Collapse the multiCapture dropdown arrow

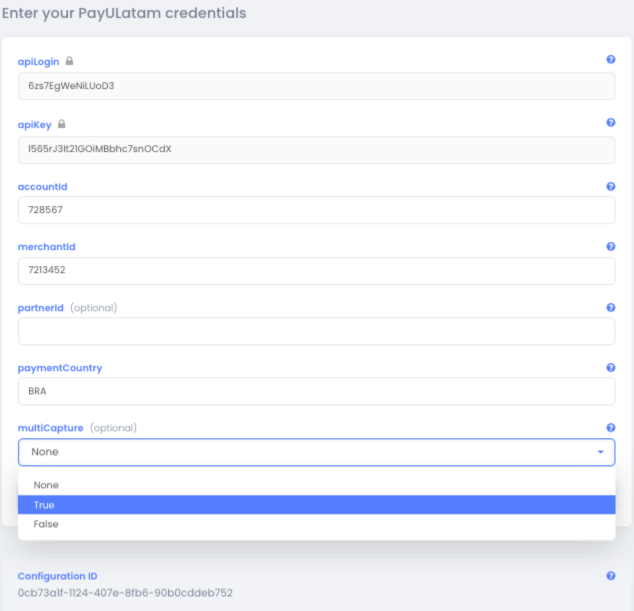pyautogui.click(x=600, y=452)
